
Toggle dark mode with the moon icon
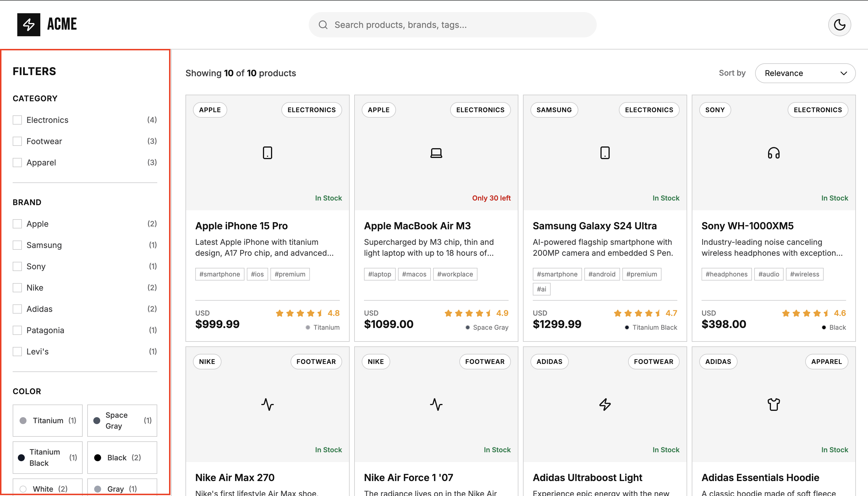point(839,24)
